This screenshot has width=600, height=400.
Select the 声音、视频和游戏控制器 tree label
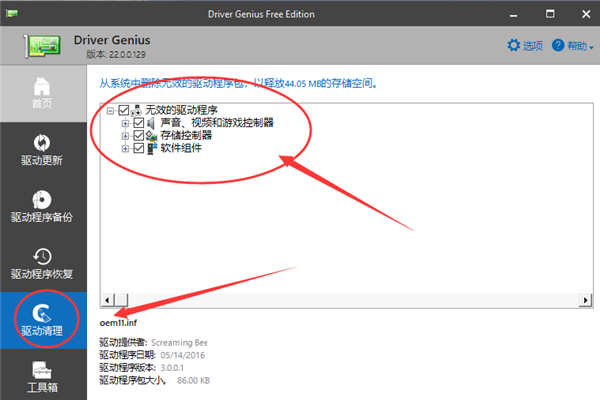pos(217,123)
